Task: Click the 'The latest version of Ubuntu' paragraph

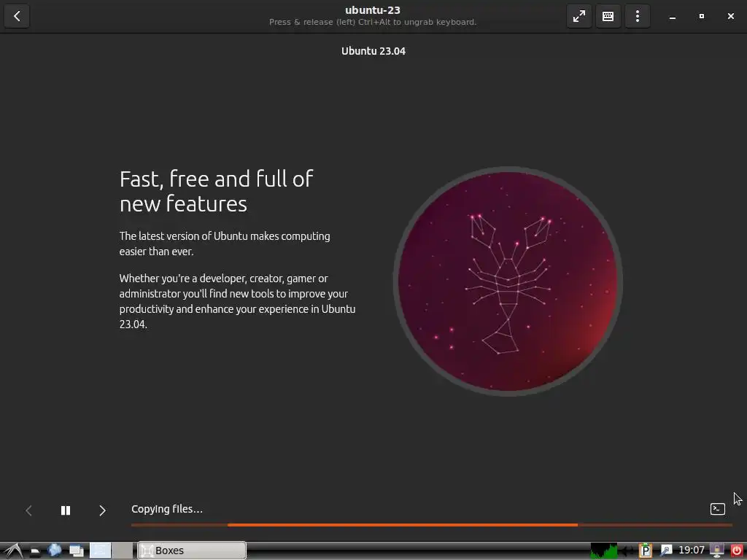Action: (x=225, y=244)
